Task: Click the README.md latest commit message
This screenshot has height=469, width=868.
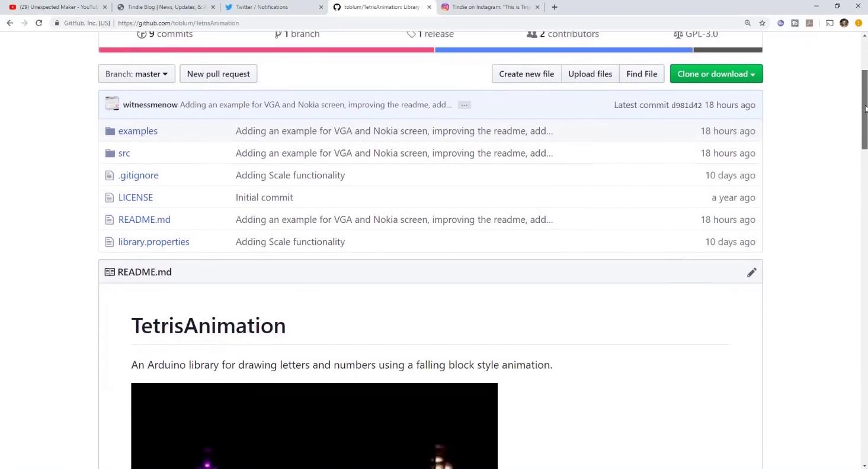Action: click(394, 220)
